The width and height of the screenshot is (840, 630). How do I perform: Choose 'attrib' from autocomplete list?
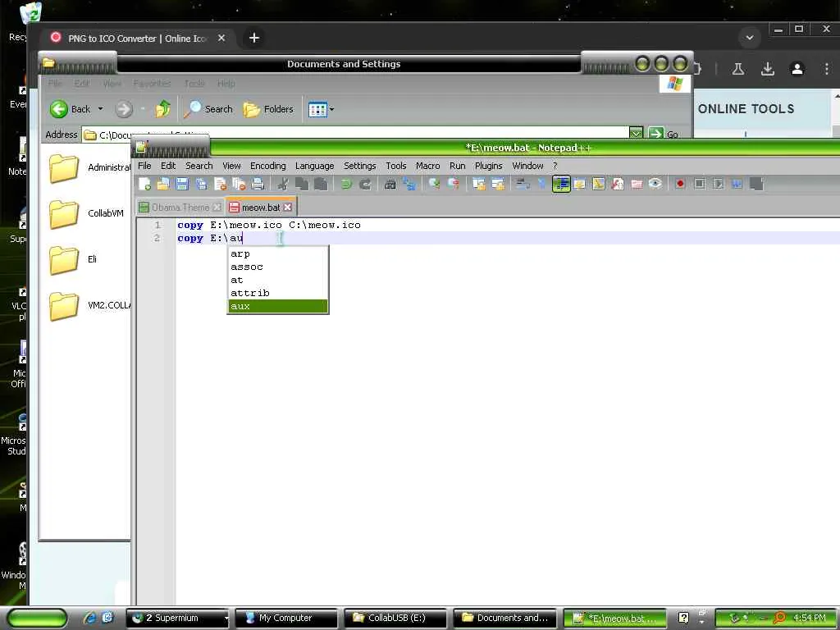tap(277, 293)
